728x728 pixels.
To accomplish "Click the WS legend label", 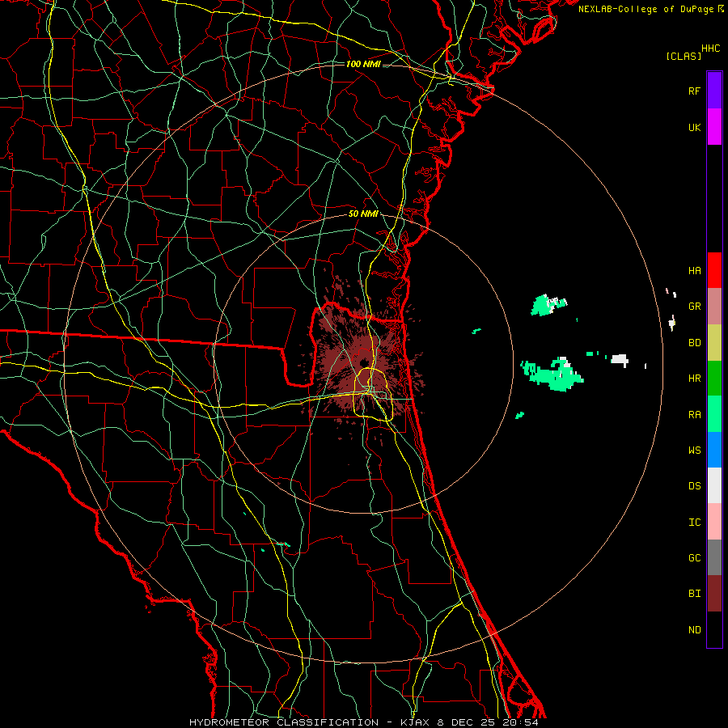I will (x=694, y=450).
